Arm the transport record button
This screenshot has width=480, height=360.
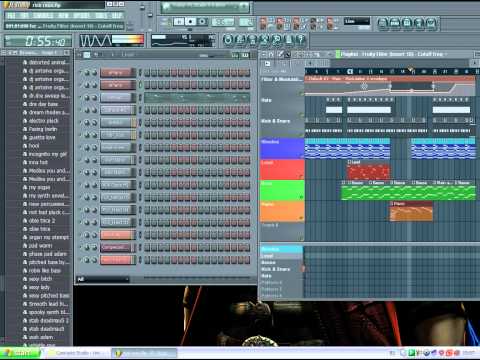pyautogui.click(x=202, y=22)
